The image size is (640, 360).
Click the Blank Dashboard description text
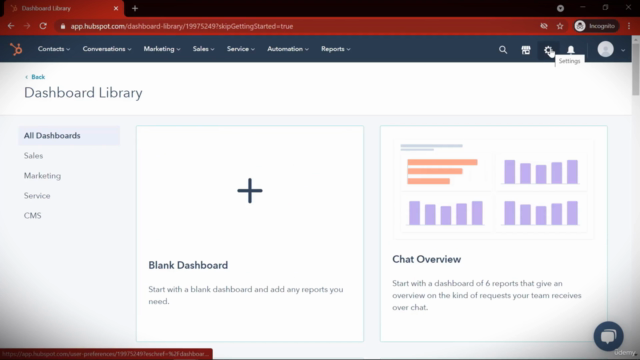point(246,295)
